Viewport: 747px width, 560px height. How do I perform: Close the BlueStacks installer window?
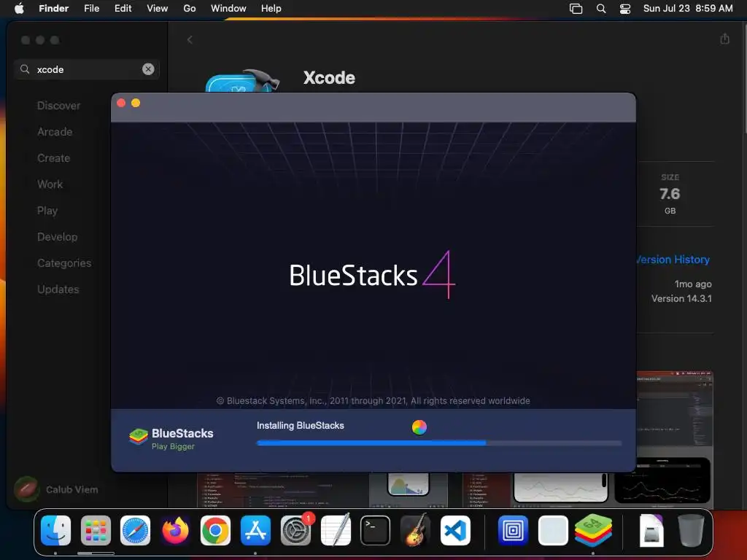121,103
